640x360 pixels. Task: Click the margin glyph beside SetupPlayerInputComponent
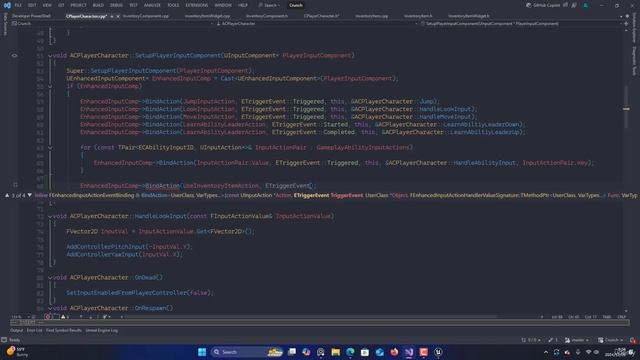pyautogui.click(x=14, y=56)
